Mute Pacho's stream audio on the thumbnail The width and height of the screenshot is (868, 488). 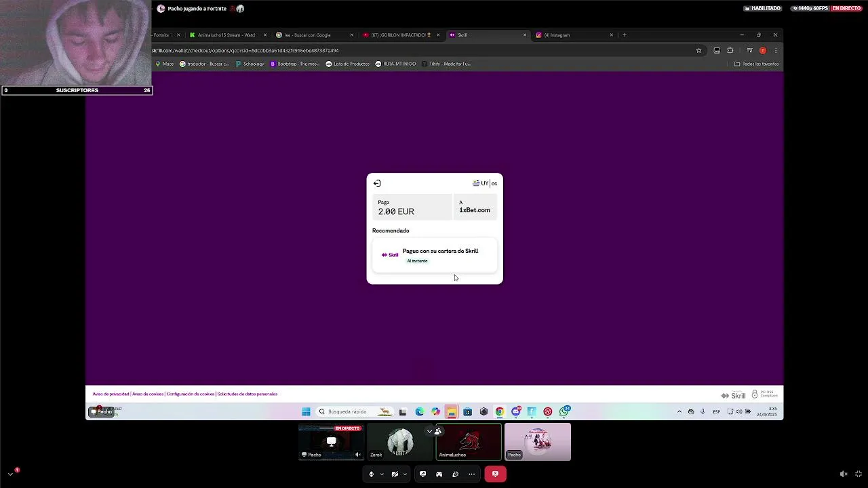(x=358, y=455)
